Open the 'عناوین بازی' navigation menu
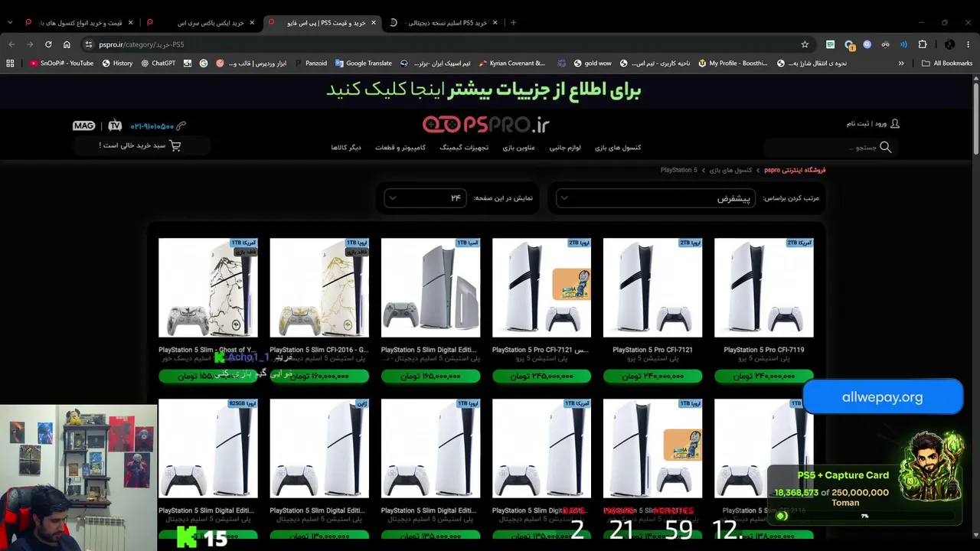This screenshot has width=980, height=551. (519, 148)
